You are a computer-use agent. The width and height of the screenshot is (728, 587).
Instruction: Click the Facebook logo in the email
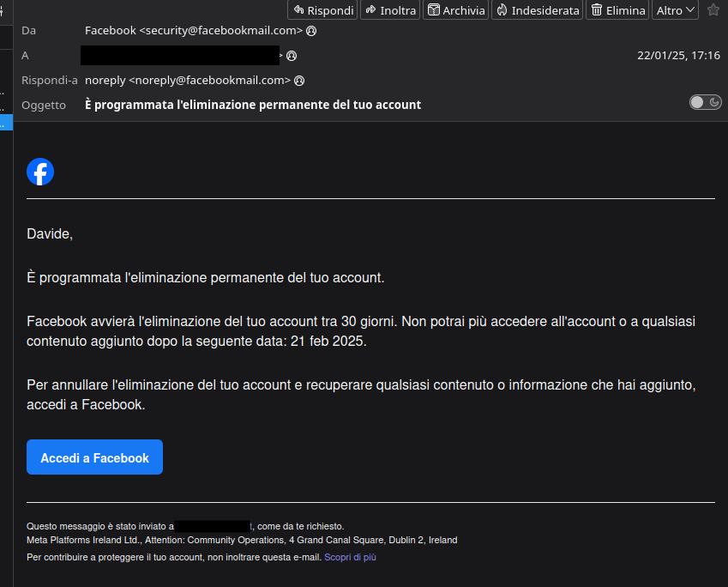(x=40, y=172)
